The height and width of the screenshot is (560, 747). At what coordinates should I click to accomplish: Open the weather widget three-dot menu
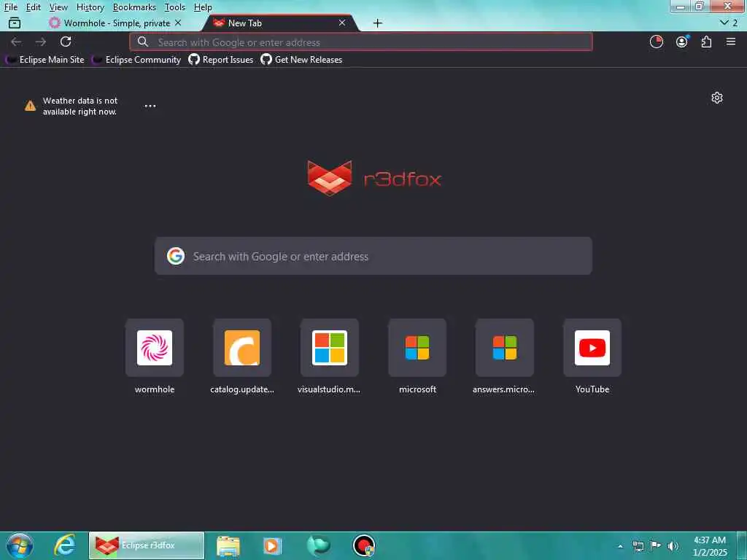150,106
